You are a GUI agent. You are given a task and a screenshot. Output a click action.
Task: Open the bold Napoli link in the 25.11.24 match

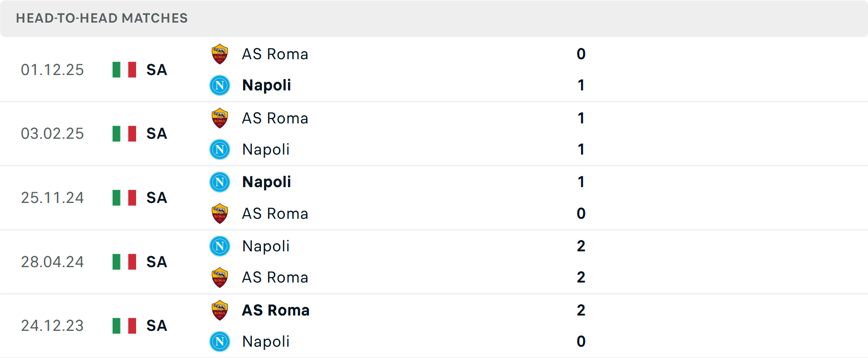coord(266,182)
